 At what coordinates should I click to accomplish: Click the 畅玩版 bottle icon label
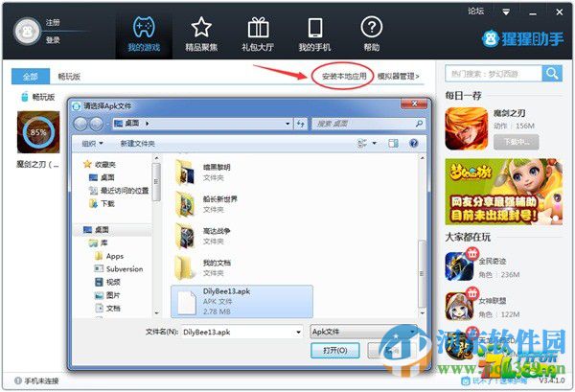(x=38, y=97)
